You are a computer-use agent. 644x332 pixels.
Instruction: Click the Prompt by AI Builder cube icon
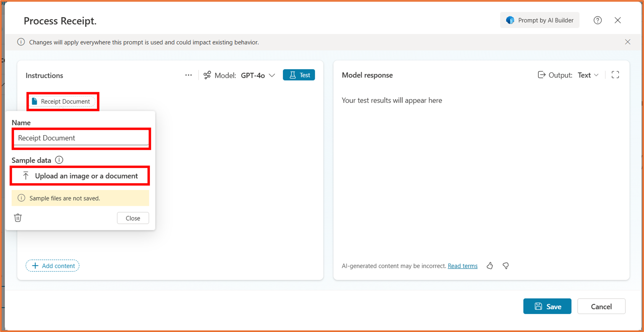pos(510,20)
